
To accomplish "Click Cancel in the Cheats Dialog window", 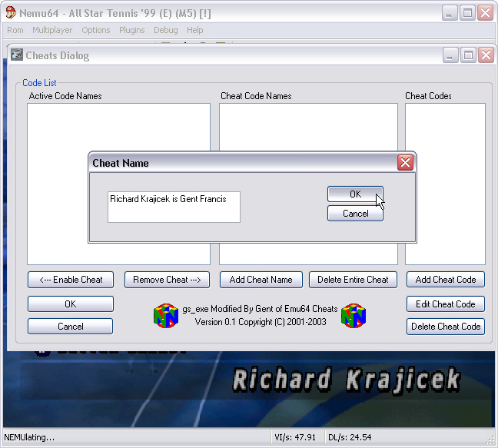I will coord(71,327).
